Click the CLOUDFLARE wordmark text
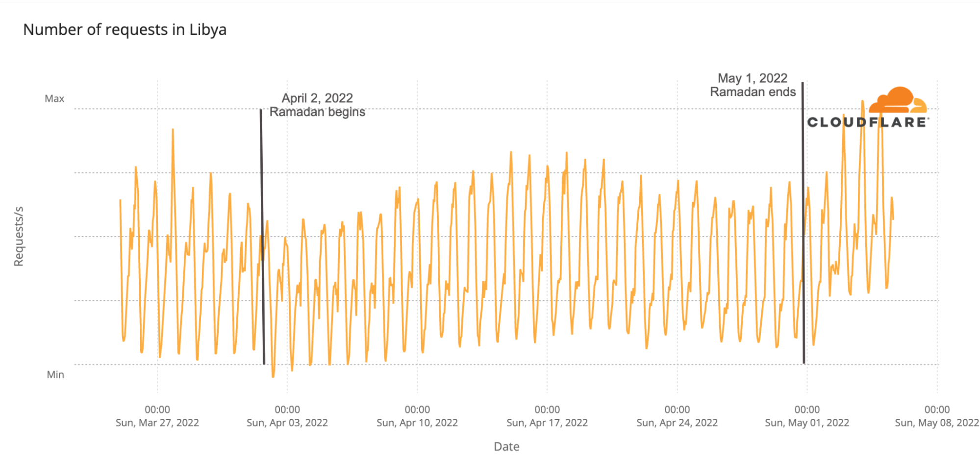The height and width of the screenshot is (463, 980). click(868, 122)
